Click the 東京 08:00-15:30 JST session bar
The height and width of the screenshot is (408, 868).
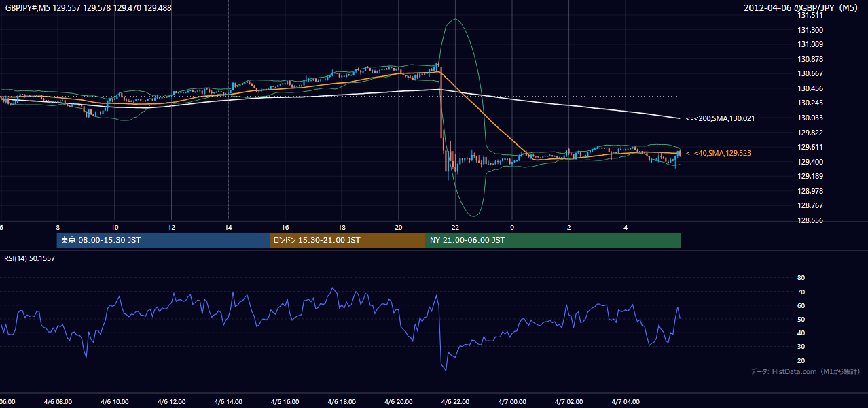click(x=163, y=240)
